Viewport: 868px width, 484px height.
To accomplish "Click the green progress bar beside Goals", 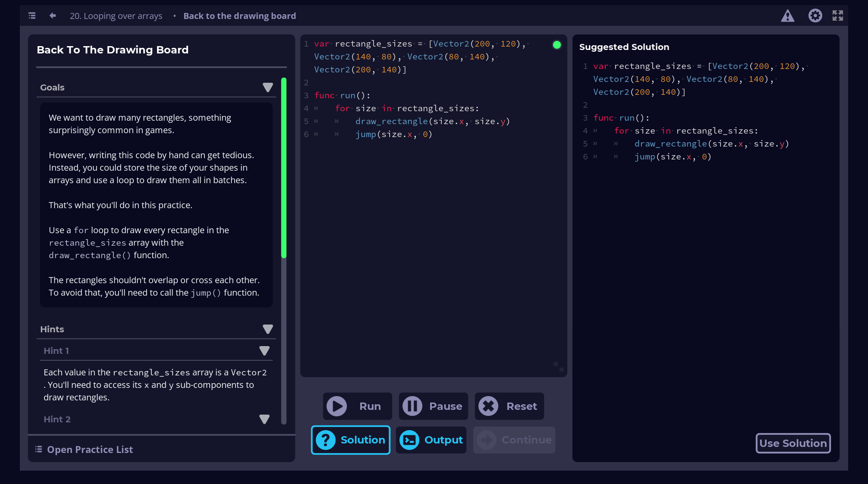I will [x=283, y=168].
